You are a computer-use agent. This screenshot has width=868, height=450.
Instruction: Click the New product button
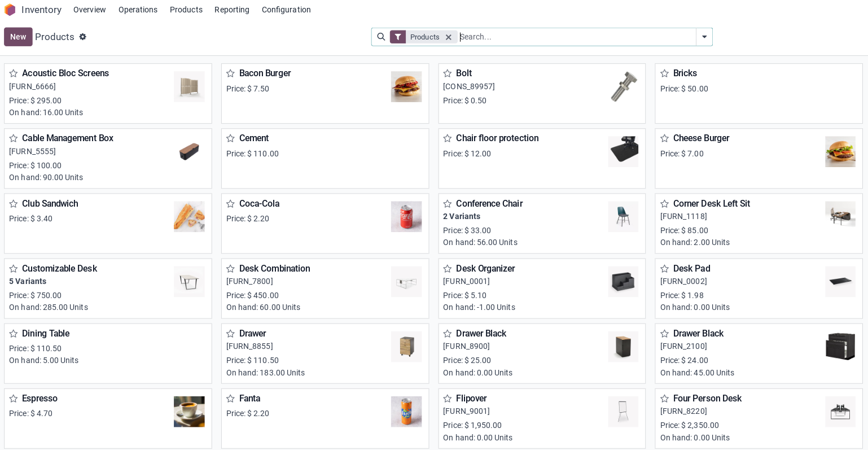point(18,37)
